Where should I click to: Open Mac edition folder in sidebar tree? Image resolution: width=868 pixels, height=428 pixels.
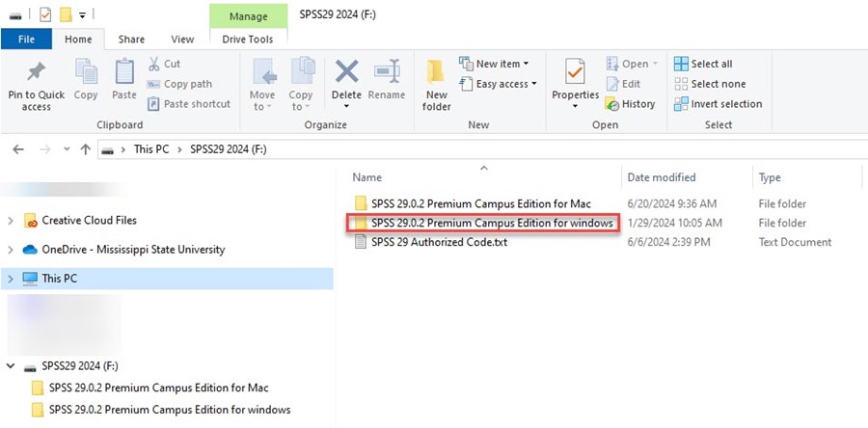click(x=158, y=388)
